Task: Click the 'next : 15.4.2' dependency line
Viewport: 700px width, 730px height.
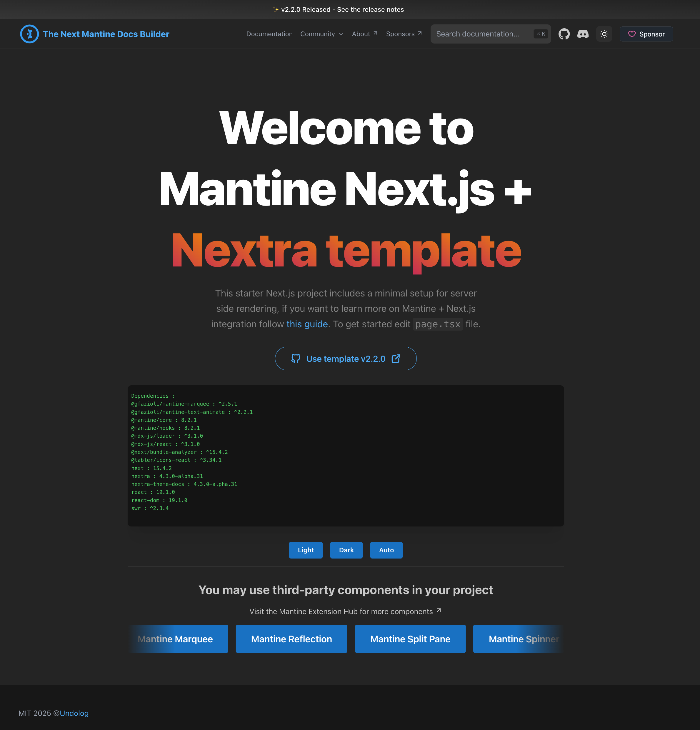Action: coord(151,468)
